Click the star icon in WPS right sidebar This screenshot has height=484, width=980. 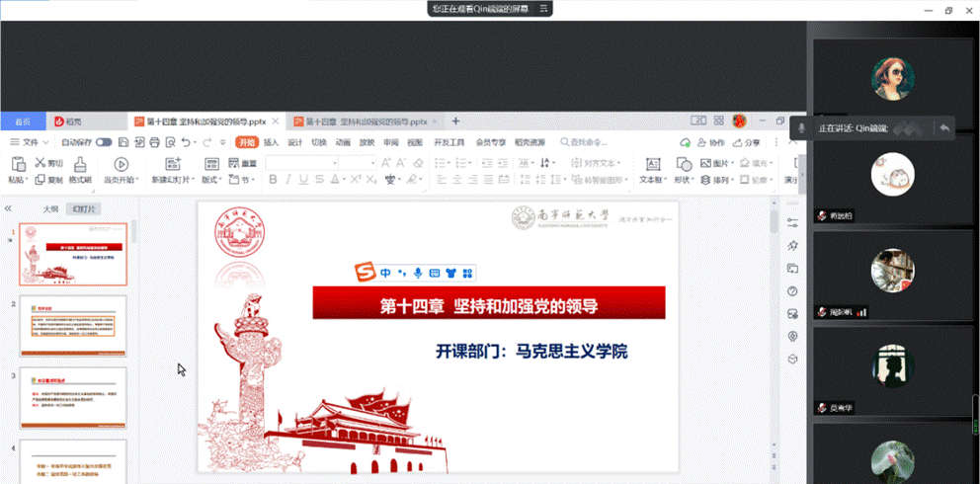pos(792,245)
